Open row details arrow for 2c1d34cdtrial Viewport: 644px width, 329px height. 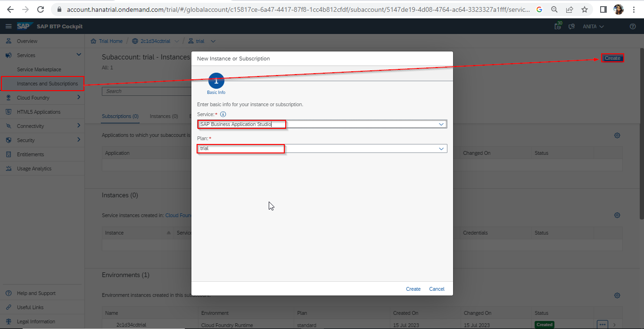tap(614, 325)
